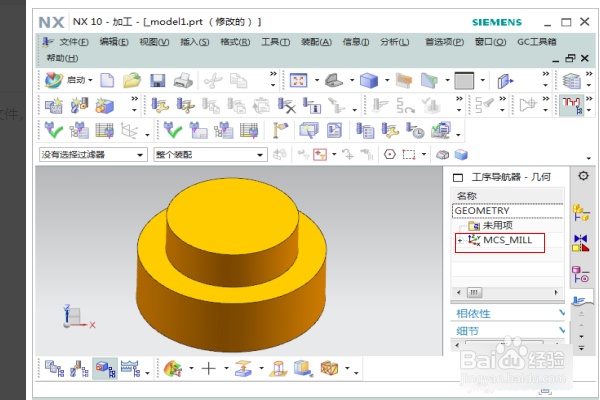This screenshot has width=600, height=400.
Task: Toggle the Geometry View button in bottom toolbar
Action: tap(105, 369)
